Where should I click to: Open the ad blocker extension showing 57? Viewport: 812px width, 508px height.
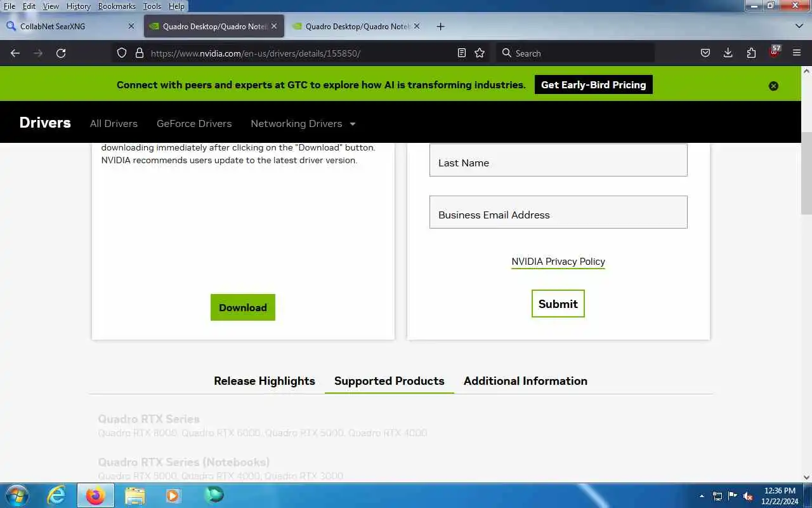774,52
